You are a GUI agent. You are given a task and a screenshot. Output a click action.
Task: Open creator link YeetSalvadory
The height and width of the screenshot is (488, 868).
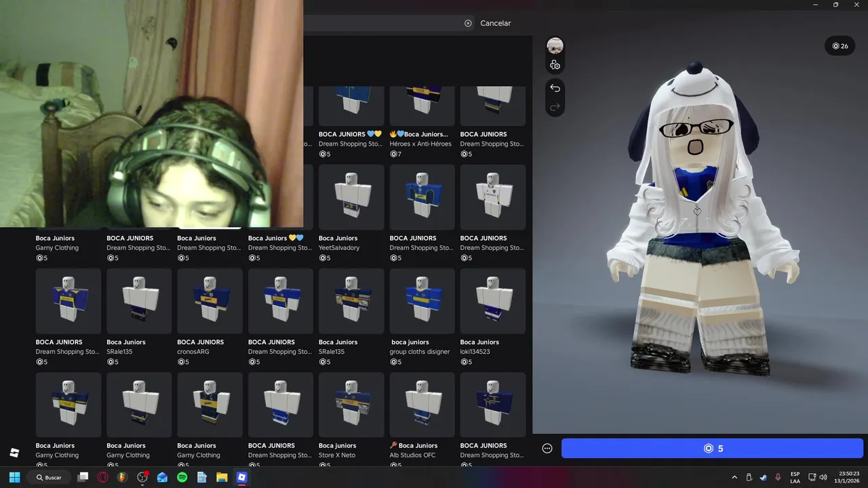tap(339, 248)
